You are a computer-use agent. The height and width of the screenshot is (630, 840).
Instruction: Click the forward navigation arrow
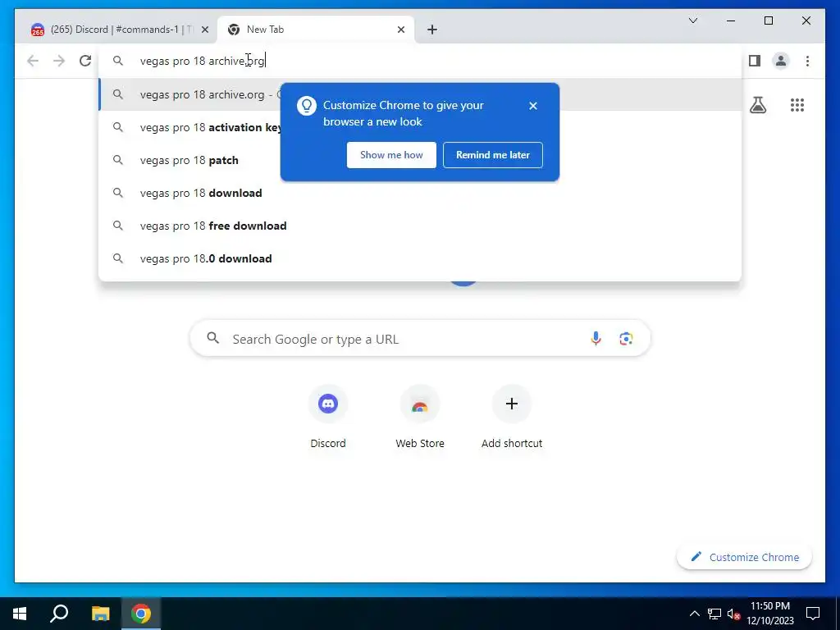click(x=59, y=61)
